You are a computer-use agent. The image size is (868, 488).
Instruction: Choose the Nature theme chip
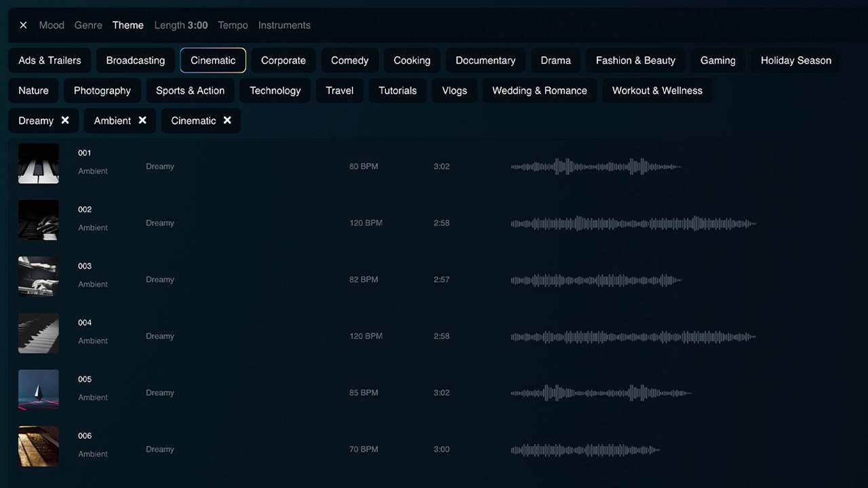(x=34, y=90)
